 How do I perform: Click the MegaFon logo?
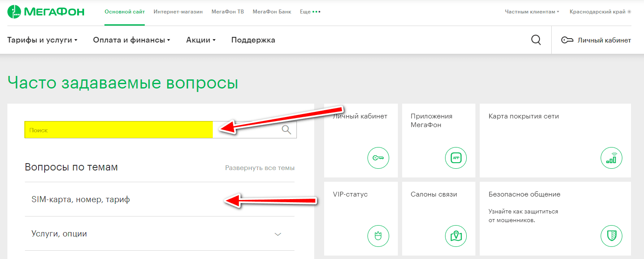tap(46, 12)
